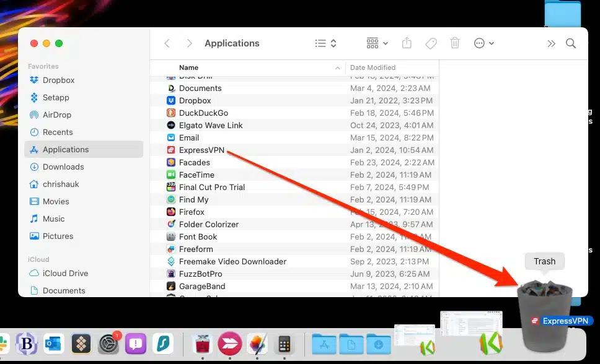Go forward with the right chevron

tap(189, 43)
